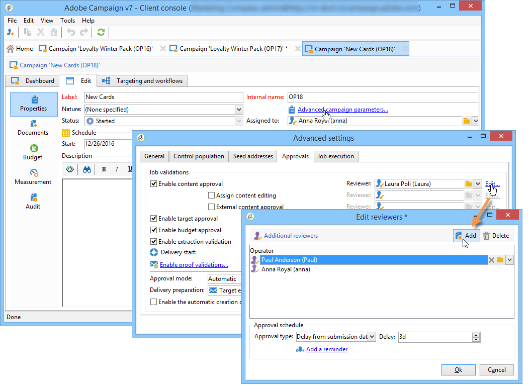Click Advanced campaign parameters link
This screenshot has height=392, width=532.
point(342,110)
